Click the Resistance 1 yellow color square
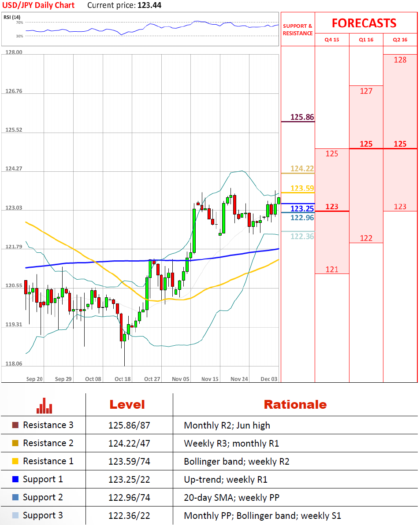Viewport: 420px width, 525px height. click(15, 461)
